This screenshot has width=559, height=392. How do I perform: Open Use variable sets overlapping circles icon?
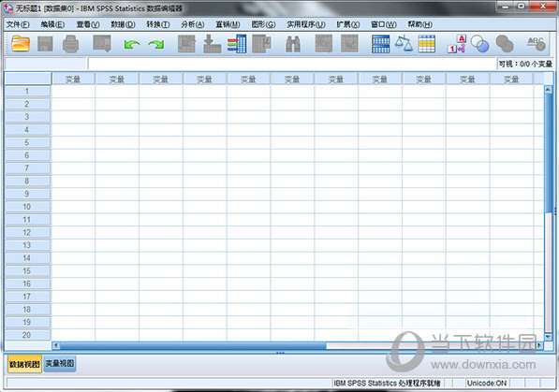479,44
